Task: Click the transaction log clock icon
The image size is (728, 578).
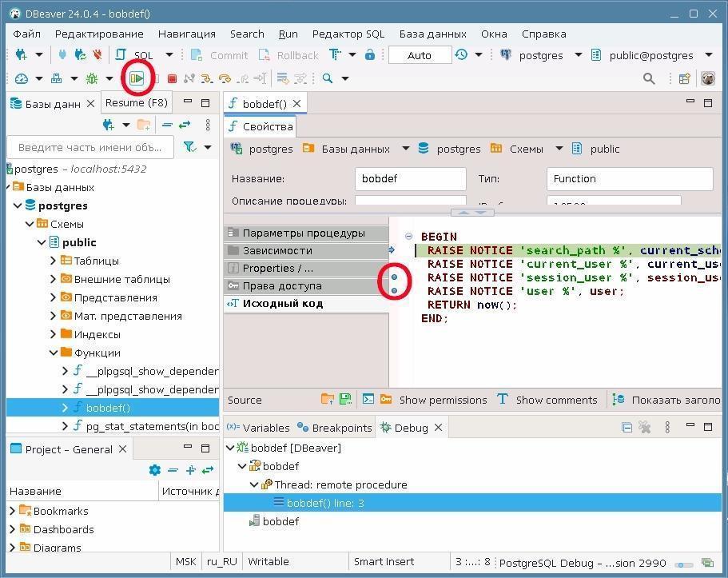Action: pyautogui.click(x=461, y=55)
